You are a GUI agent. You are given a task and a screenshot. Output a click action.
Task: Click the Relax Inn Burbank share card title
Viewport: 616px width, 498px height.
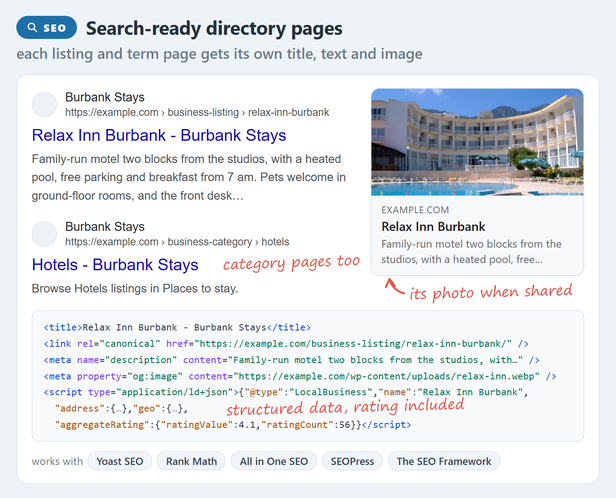pos(433,227)
